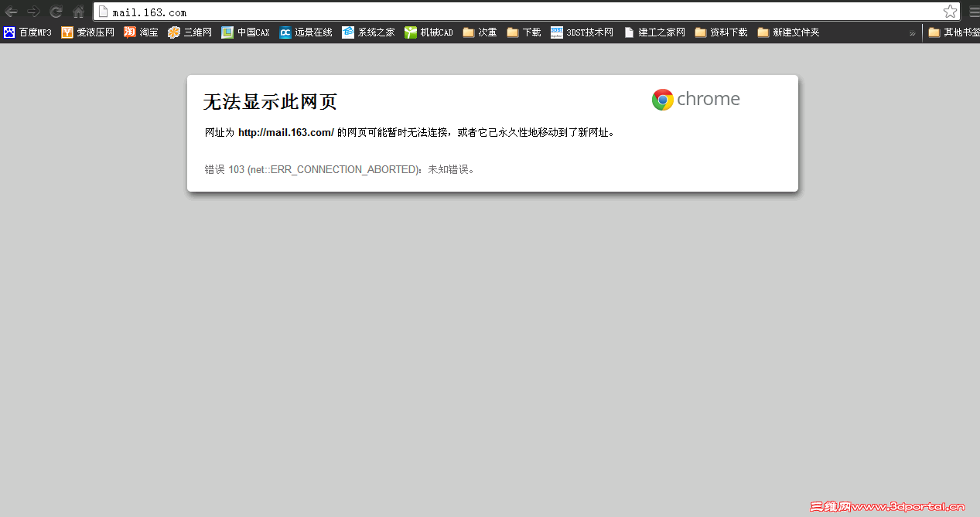Open the 中国CAX bookmark
This screenshot has width=980, height=517.
(246, 32)
